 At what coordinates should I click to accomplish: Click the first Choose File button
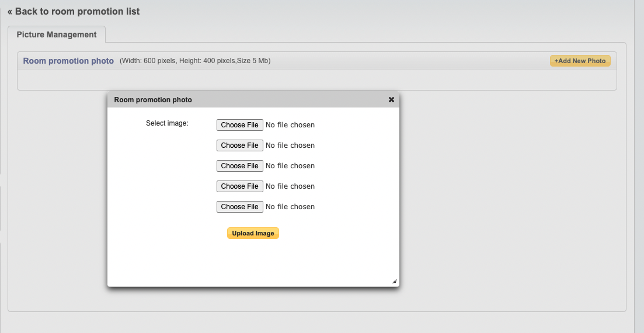pyautogui.click(x=239, y=125)
